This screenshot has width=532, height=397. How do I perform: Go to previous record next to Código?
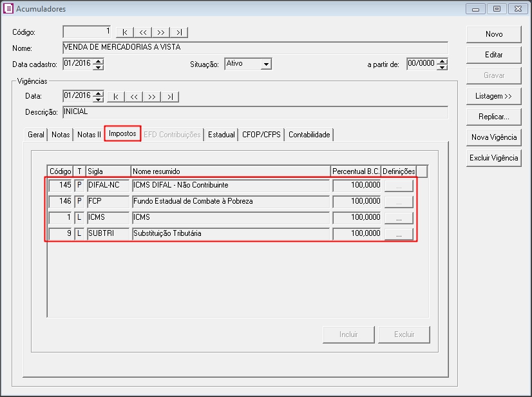142,32
